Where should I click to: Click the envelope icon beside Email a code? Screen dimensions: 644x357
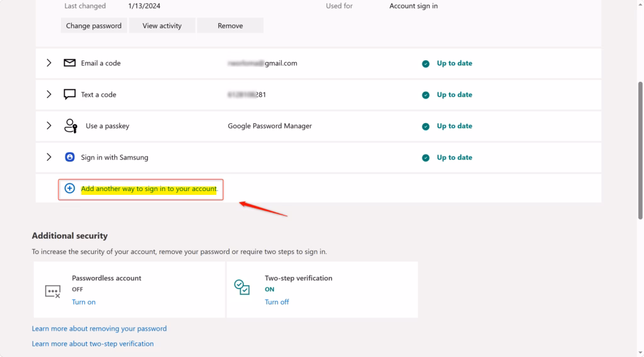click(x=69, y=63)
